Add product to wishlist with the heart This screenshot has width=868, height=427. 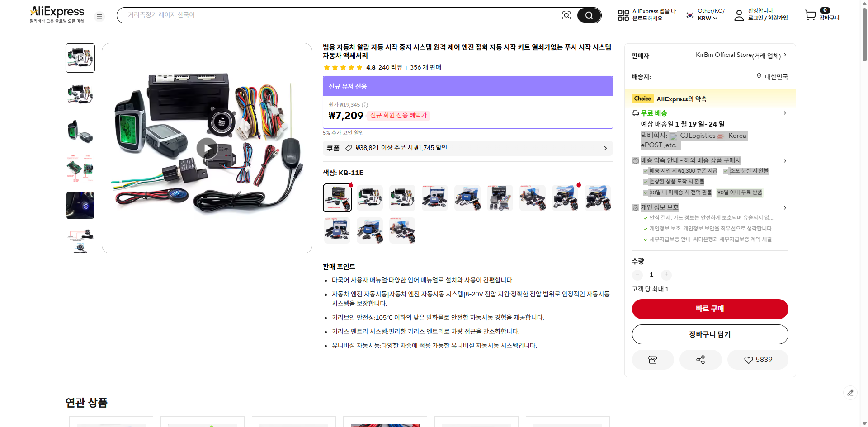pyautogui.click(x=758, y=359)
